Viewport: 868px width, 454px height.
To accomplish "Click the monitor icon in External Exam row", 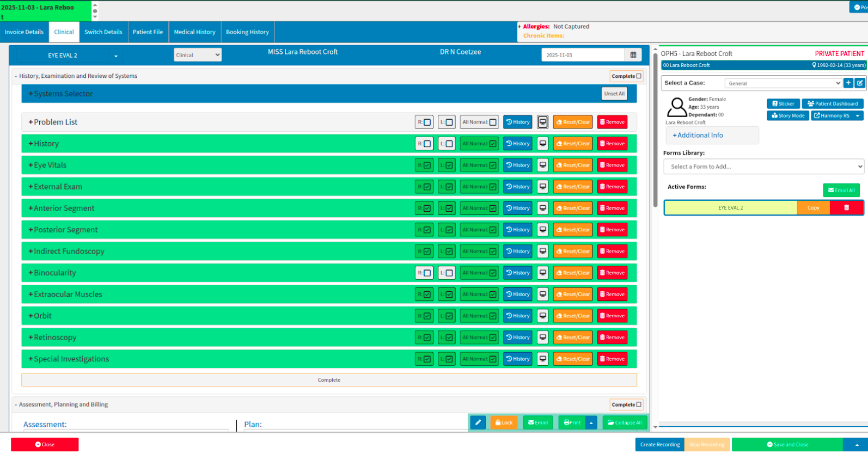I will 542,187.
